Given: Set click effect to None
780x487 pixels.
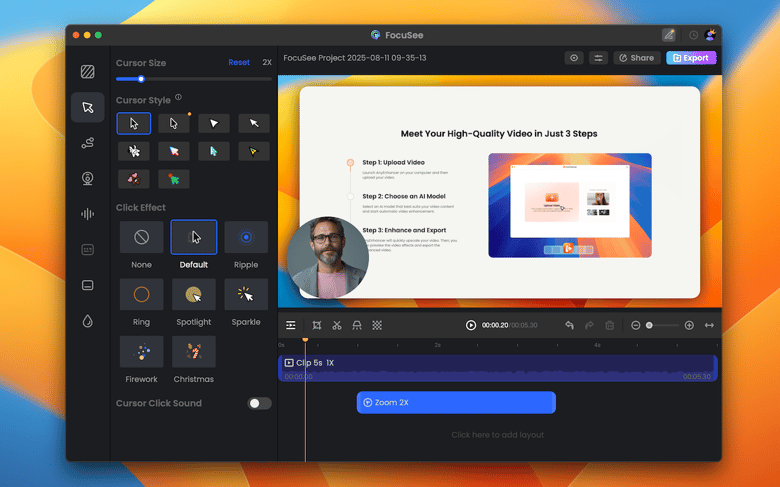Looking at the screenshot, I should pyautogui.click(x=141, y=237).
